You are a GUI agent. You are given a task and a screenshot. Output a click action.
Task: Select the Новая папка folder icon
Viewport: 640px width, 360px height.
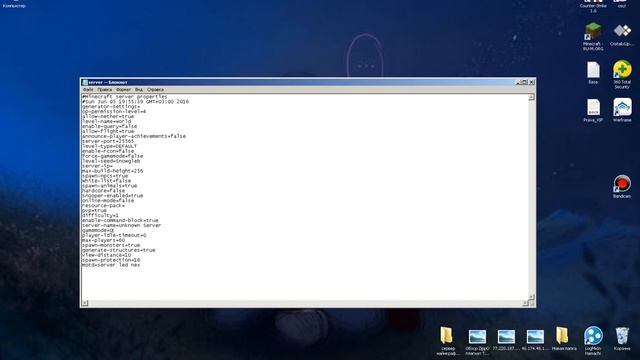[x=564, y=338]
